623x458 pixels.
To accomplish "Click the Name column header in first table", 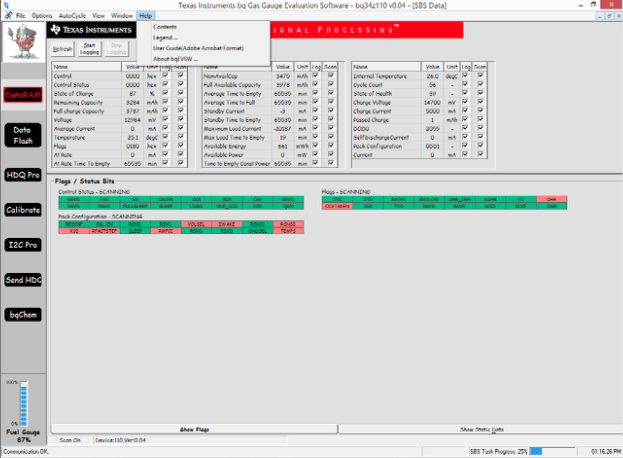I will (x=86, y=66).
